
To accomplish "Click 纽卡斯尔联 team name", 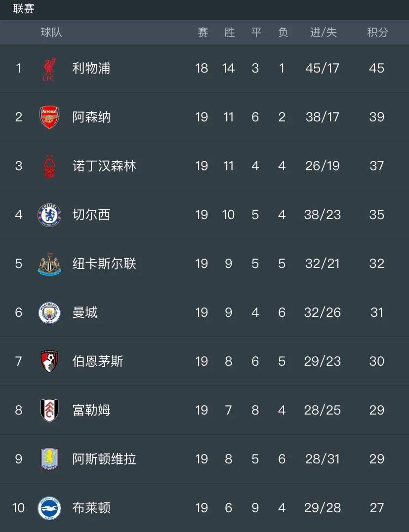I will [104, 264].
